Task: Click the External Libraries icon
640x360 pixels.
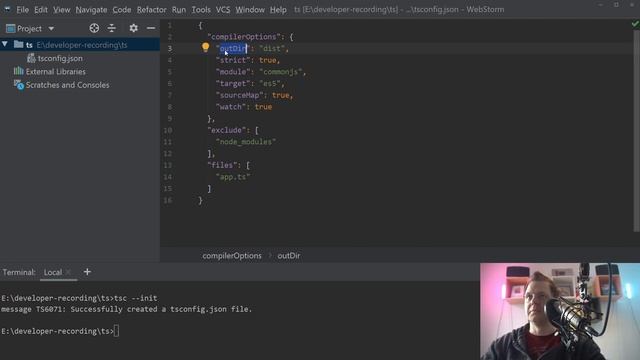Action: 19,71
